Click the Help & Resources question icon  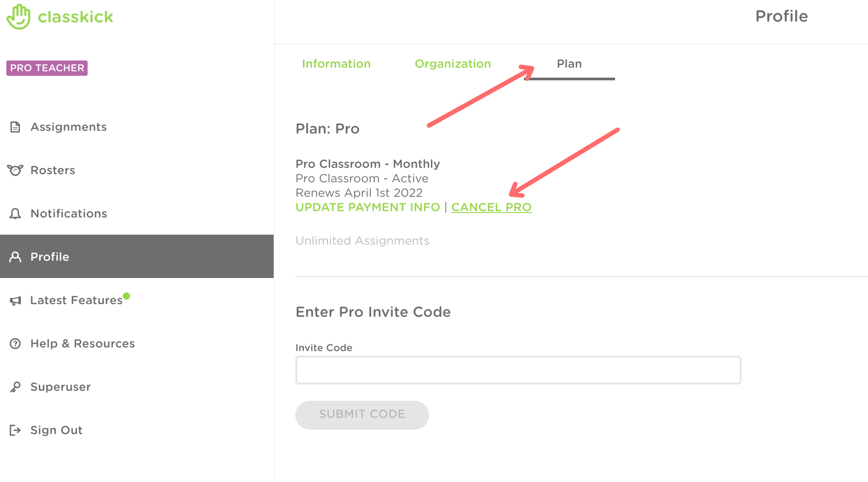(15, 344)
